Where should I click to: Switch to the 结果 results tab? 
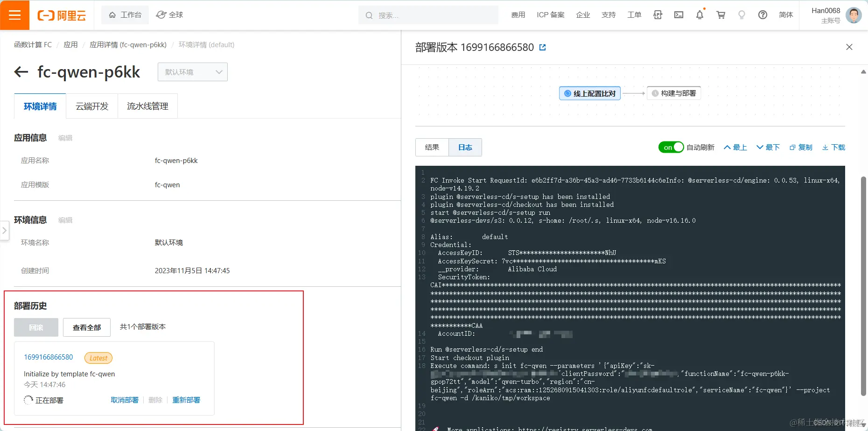pos(431,147)
